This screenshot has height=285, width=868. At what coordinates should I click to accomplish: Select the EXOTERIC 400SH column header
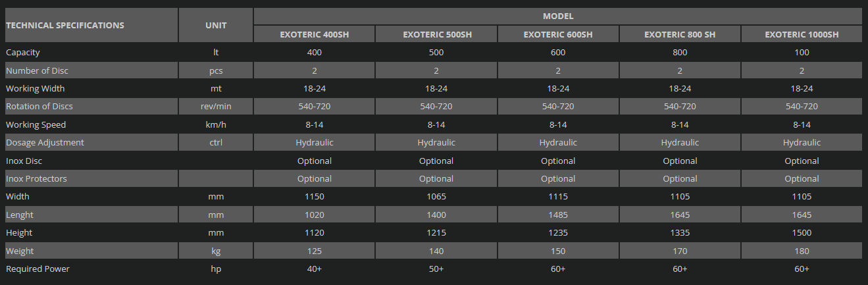point(314,34)
